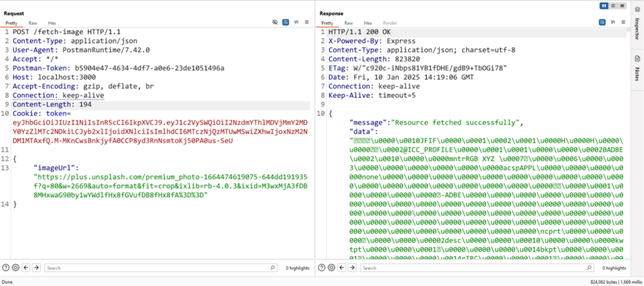Screen dimensions: 644x286
Task: Switch Response to Hex view
Action: click(x=368, y=23)
